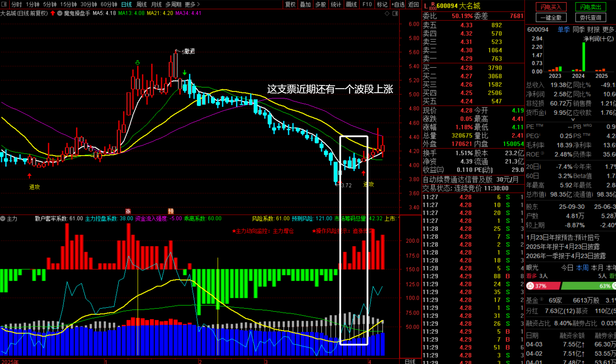
Task: Select the 60分钟 period tab
Action: [x=109, y=4]
